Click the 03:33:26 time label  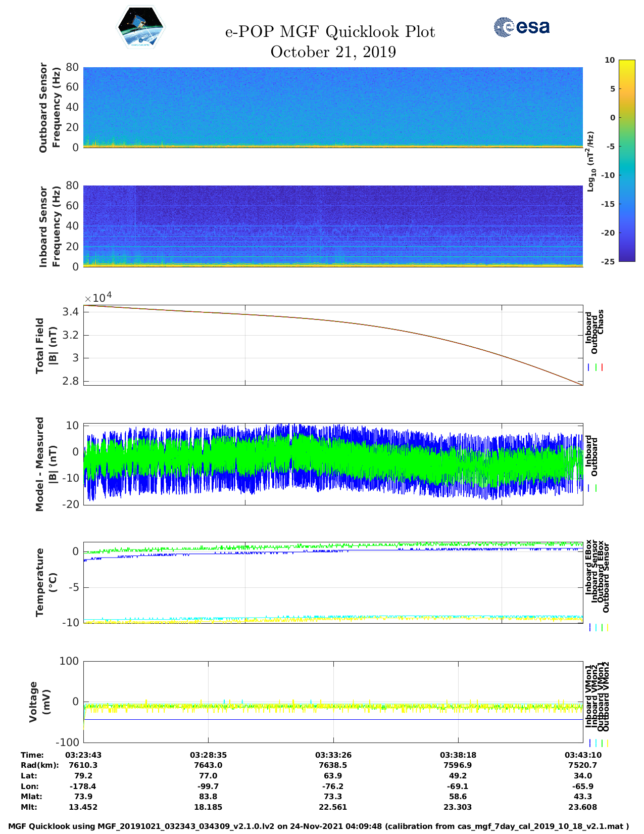(333, 755)
